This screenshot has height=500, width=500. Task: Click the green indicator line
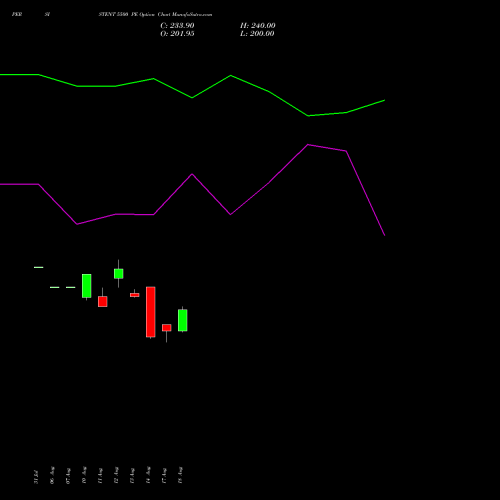pos(192,97)
